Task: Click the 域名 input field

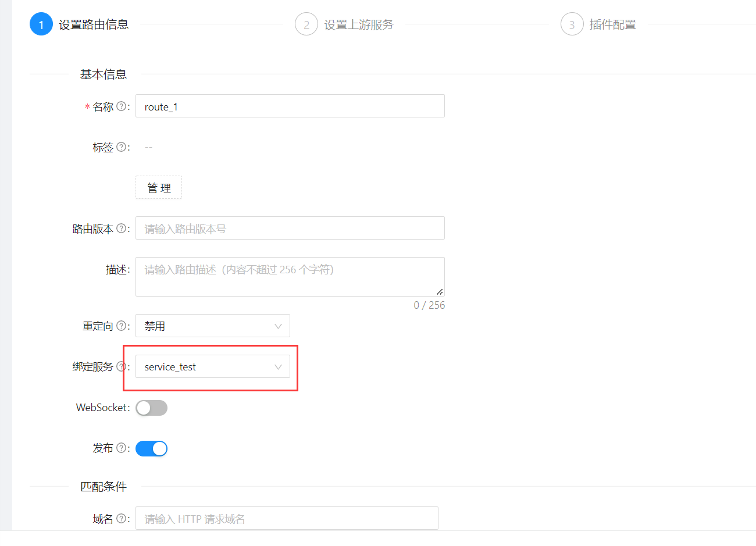Action: pos(287,518)
